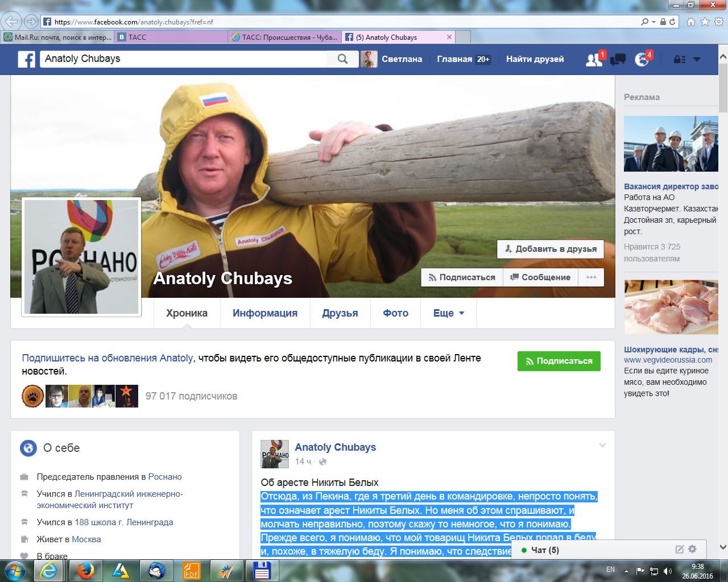The width and height of the screenshot is (728, 582).
Task: Switch to the 'Друзья' tab
Action: (x=340, y=313)
